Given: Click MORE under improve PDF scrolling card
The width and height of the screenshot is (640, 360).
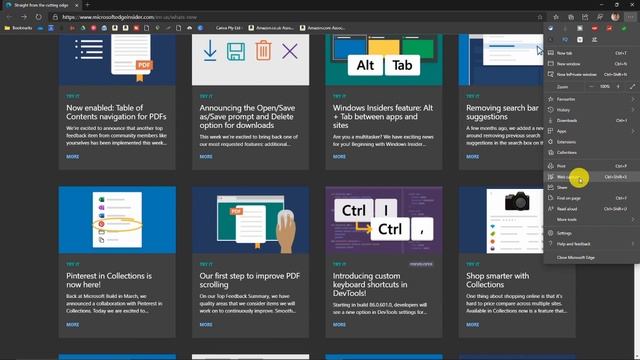Looking at the screenshot, I should point(206,325).
